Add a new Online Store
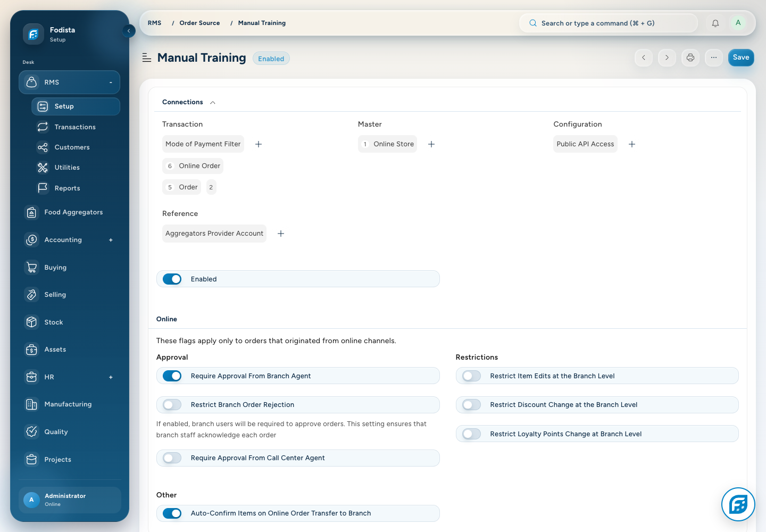 [431, 144]
